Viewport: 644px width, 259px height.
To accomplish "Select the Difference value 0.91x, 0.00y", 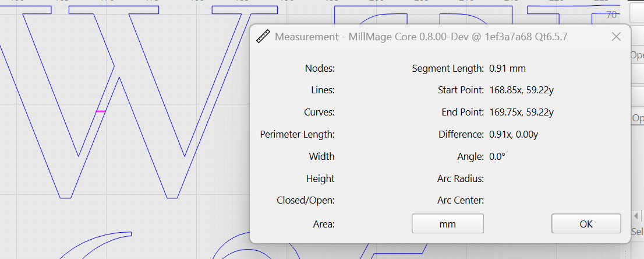I will 514,135.
